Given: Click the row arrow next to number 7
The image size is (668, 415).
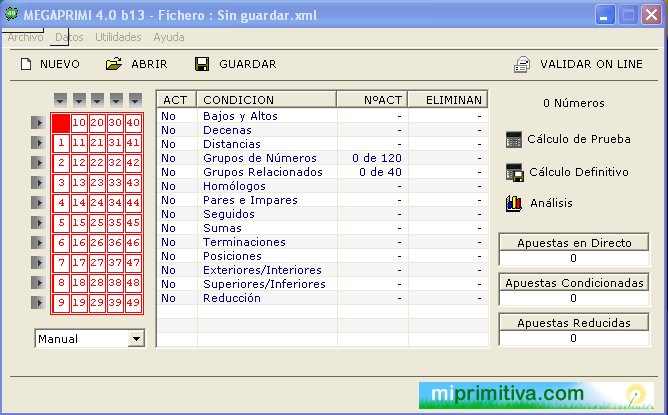Looking at the screenshot, I should 38,262.
